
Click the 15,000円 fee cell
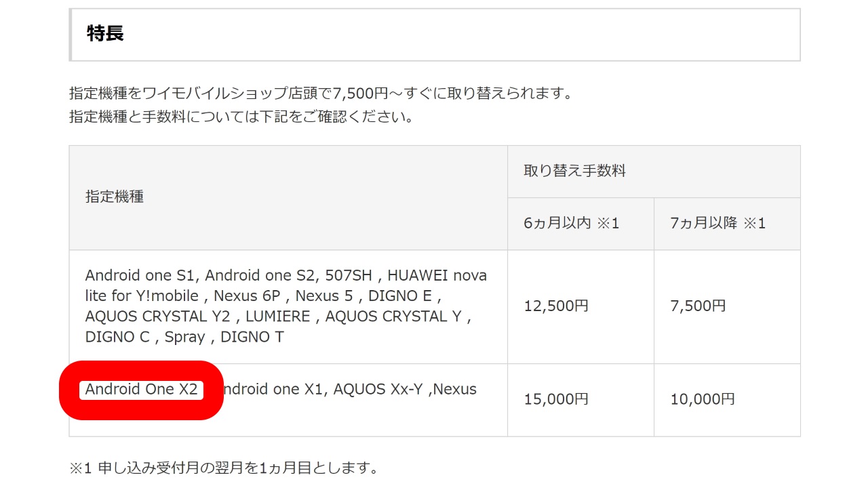click(x=555, y=400)
